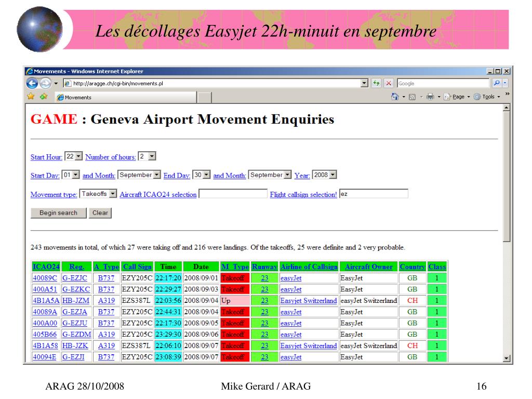Image resolution: width=532 pixels, height=399 pixels.
Task: Click the Begin search button
Action: [x=58, y=212]
